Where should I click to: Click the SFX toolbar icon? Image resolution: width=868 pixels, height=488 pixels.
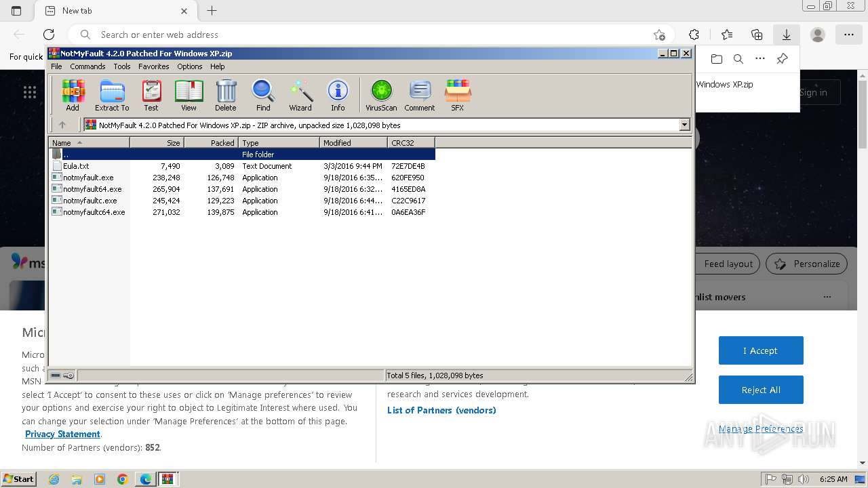coord(458,95)
